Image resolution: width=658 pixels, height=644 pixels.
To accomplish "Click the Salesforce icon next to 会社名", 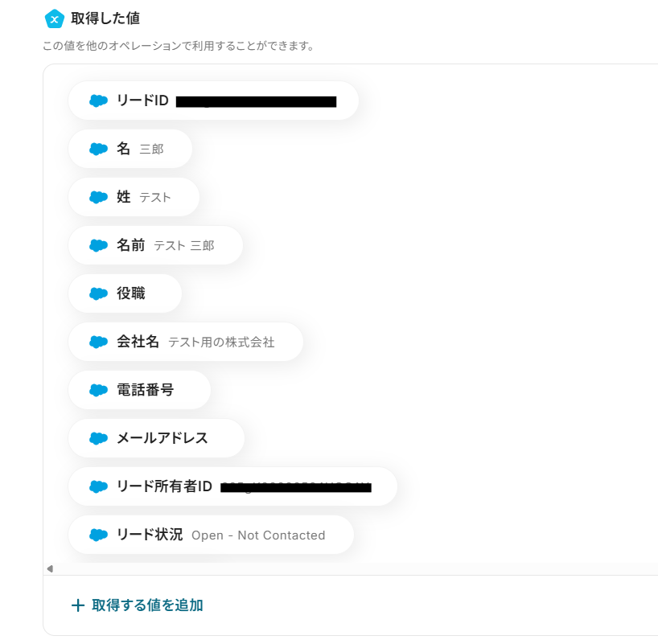I will (98, 342).
